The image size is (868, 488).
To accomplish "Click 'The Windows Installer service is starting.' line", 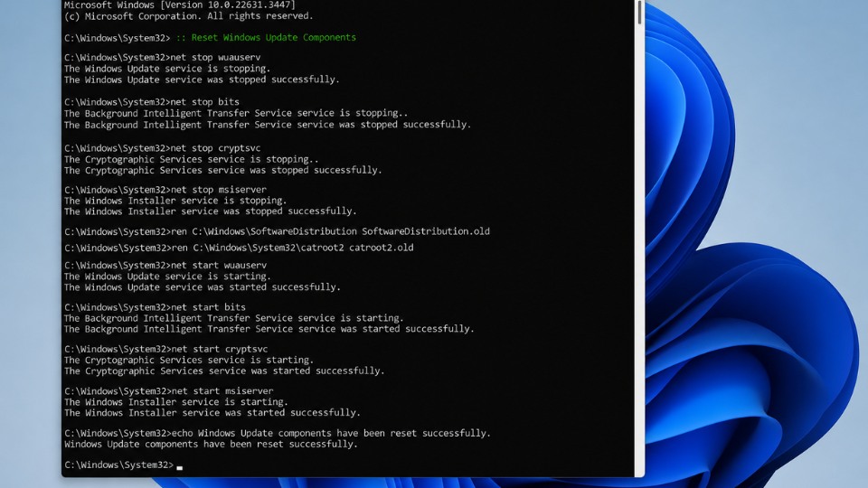I will click(x=175, y=402).
